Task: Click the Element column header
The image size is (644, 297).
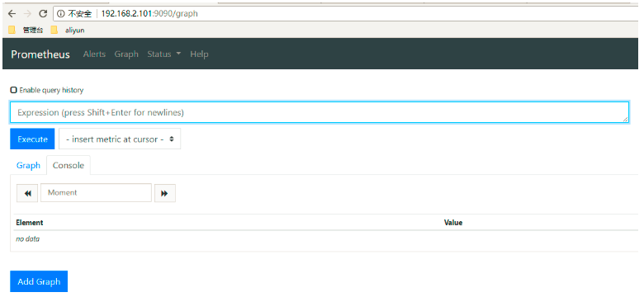Action: pyautogui.click(x=29, y=223)
